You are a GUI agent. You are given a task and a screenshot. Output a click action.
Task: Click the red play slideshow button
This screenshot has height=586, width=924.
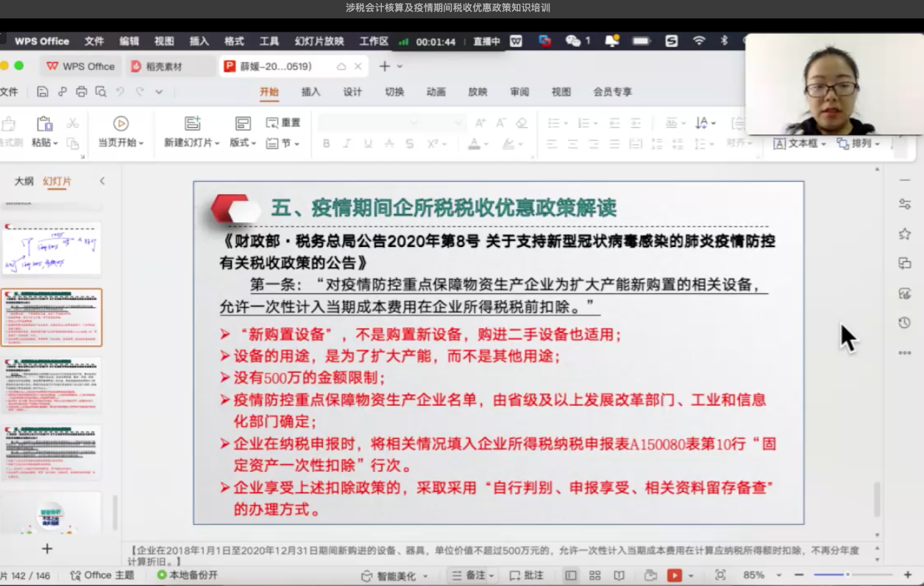[674, 575]
